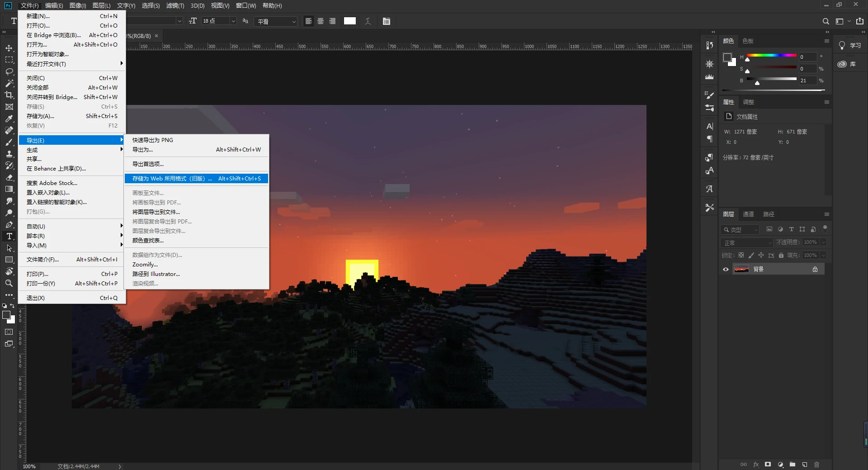
Task: Click the white text color swatch in options bar
Action: click(x=349, y=21)
